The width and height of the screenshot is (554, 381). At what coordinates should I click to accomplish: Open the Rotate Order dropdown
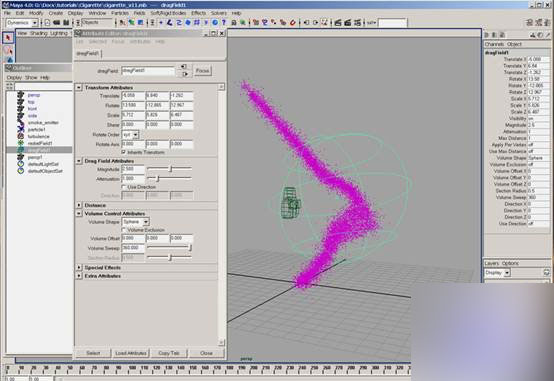click(x=130, y=135)
